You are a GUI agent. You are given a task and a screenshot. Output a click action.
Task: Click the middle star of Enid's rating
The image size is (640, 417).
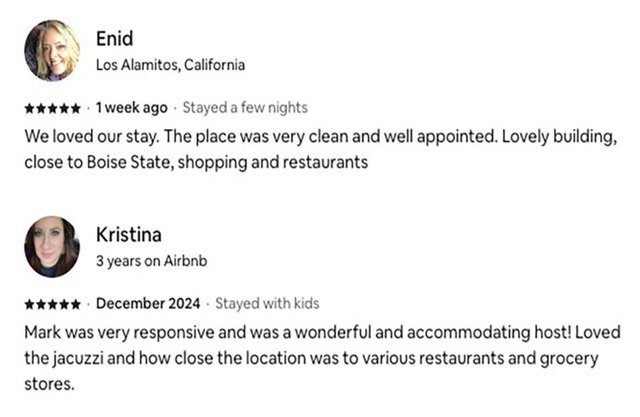tap(52, 109)
